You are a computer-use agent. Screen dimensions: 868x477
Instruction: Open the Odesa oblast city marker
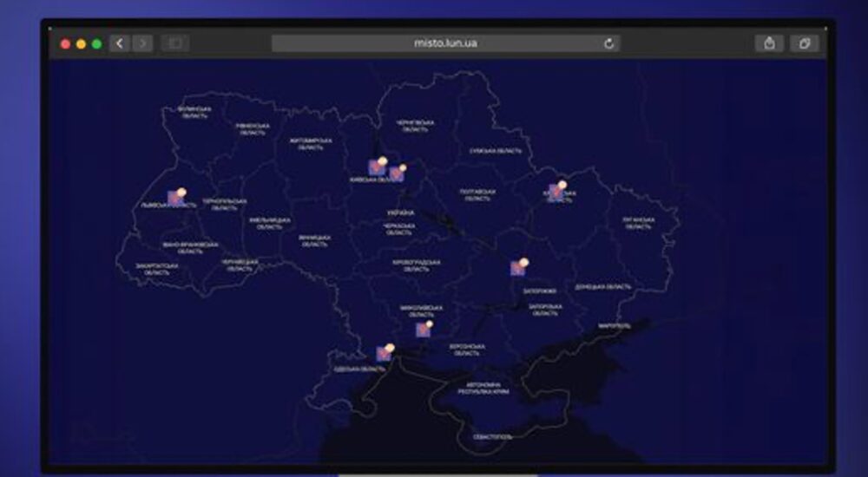coord(384,352)
